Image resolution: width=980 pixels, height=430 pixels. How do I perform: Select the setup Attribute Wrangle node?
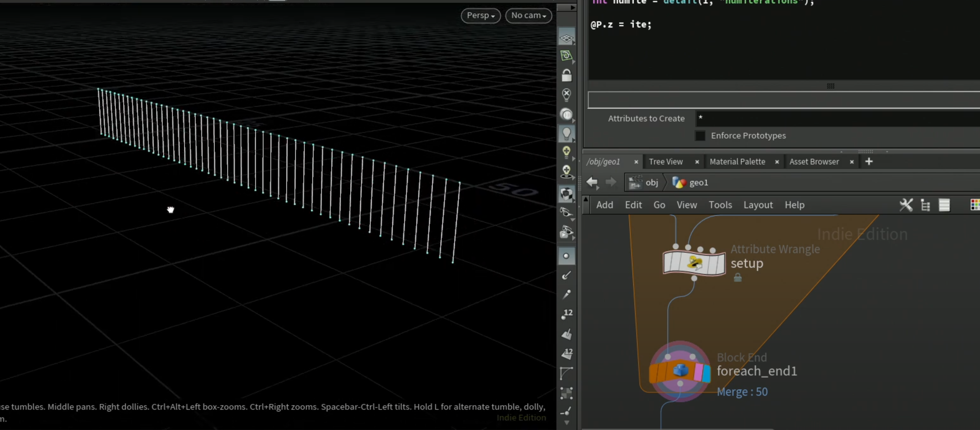[694, 263]
